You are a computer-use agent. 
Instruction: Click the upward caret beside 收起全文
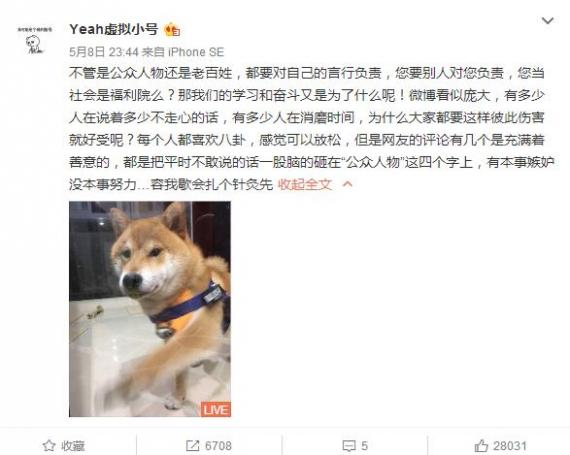[x=348, y=184]
